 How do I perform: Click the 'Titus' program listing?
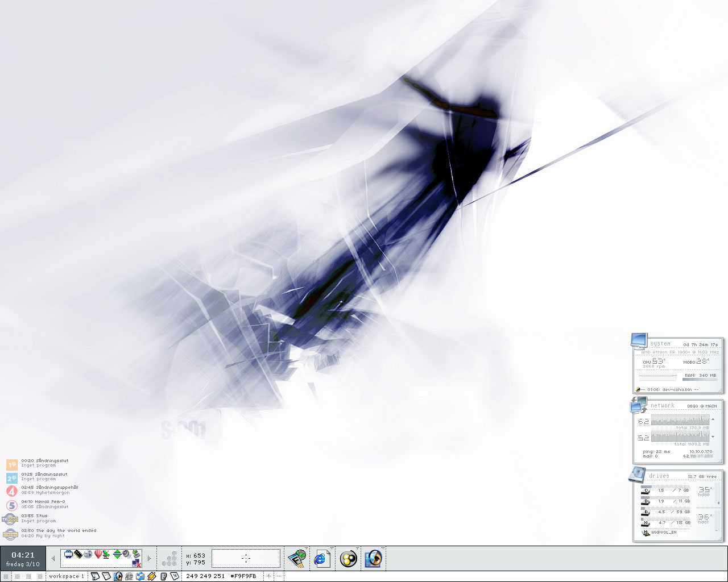point(42,516)
